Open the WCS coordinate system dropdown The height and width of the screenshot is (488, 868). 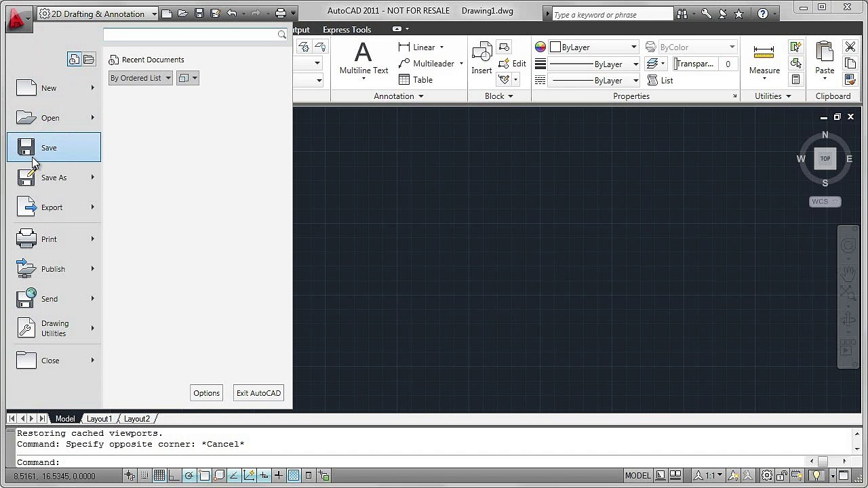click(x=825, y=201)
